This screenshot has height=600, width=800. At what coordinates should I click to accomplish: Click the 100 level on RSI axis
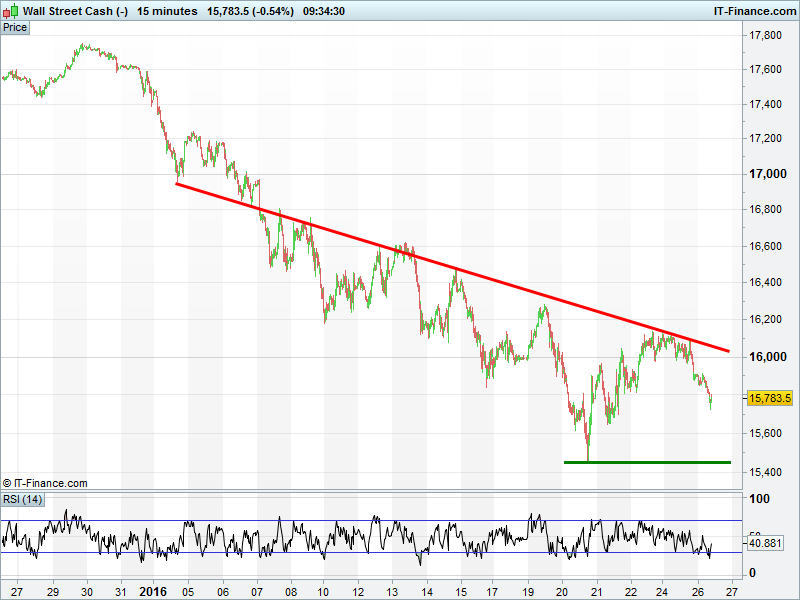[759, 499]
